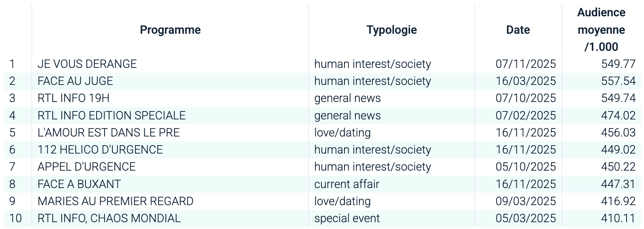Click the current affair typology cell
Image resolution: width=644 pixels, height=229 pixels.
[347, 184]
